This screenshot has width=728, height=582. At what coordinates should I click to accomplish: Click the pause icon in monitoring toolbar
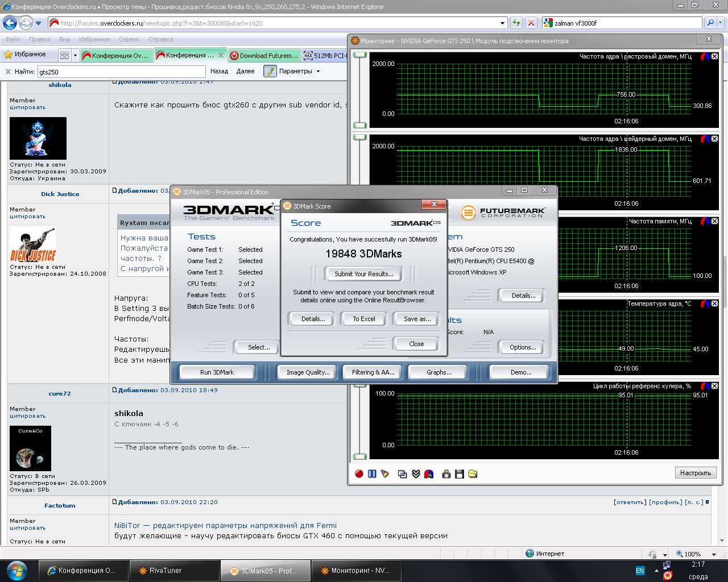pyautogui.click(x=372, y=473)
